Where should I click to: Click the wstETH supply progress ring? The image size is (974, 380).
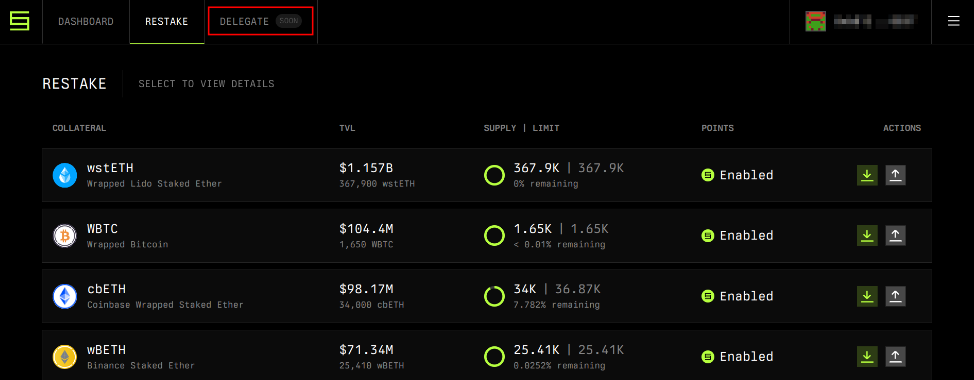pyautogui.click(x=494, y=175)
